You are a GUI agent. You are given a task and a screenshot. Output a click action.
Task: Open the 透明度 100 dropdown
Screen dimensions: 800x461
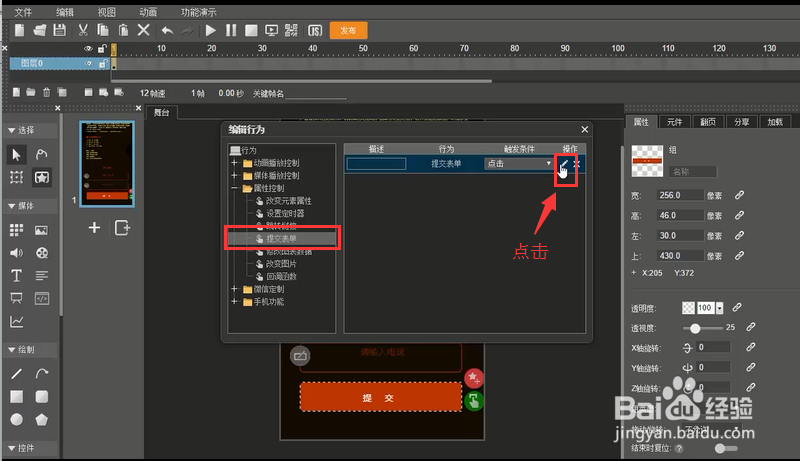pos(719,308)
